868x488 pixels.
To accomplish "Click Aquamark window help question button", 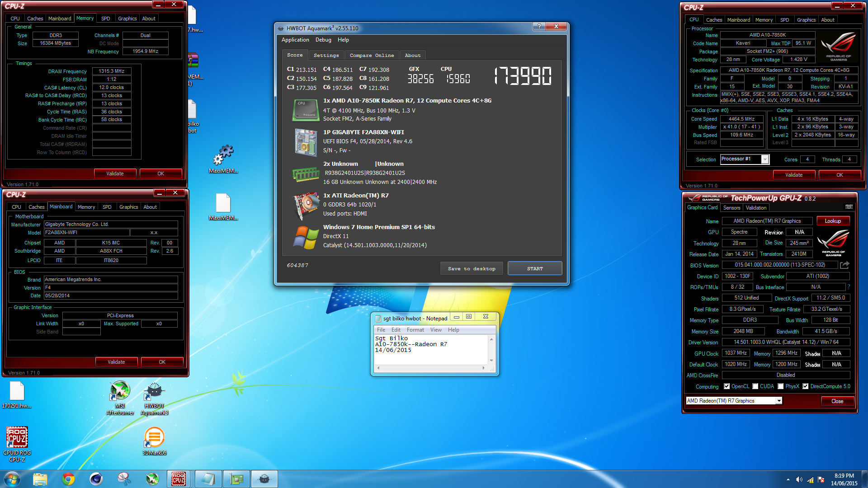I will (x=539, y=26).
